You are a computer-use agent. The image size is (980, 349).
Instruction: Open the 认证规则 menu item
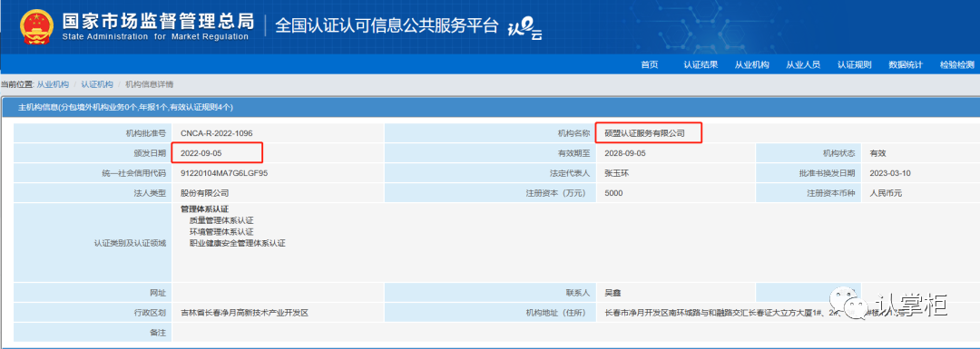click(855, 65)
